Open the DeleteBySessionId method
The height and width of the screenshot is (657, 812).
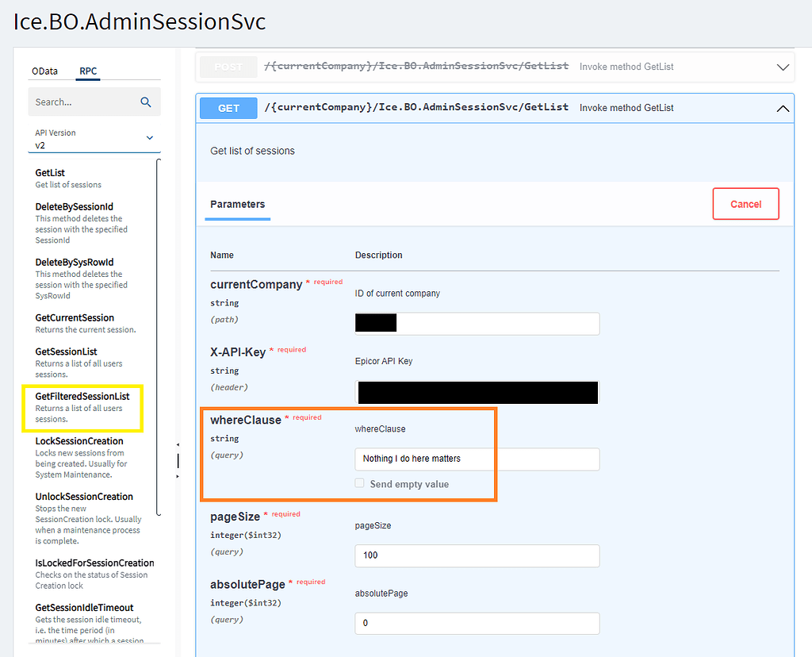tap(82, 223)
